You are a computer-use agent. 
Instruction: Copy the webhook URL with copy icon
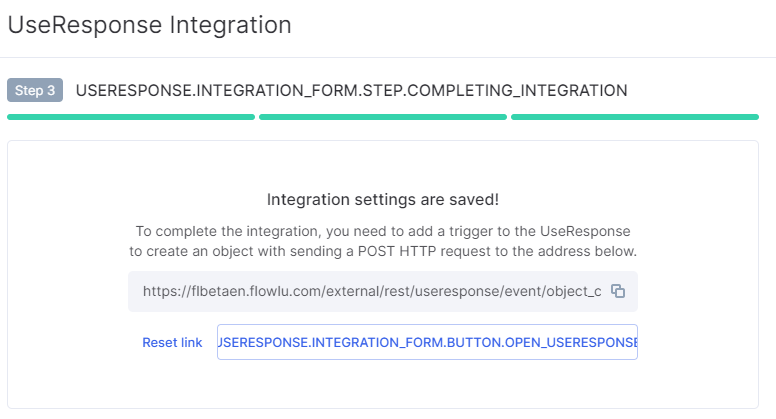[618, 291]
